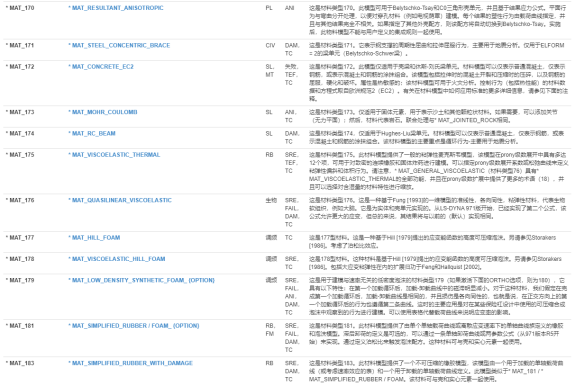Open the MAT_SIMPLIFIED_RUBBER_WITH_DAMAGE link

click(130, 363)
